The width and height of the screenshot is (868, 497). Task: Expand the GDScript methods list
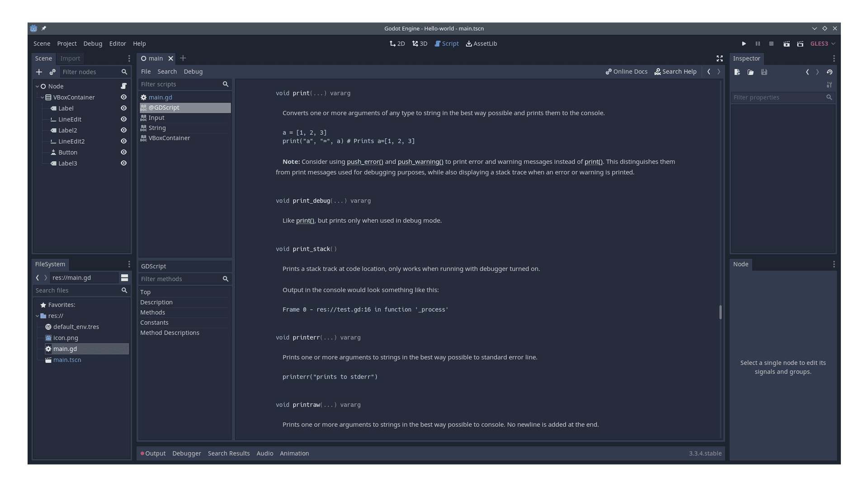(x=152, y=312)
